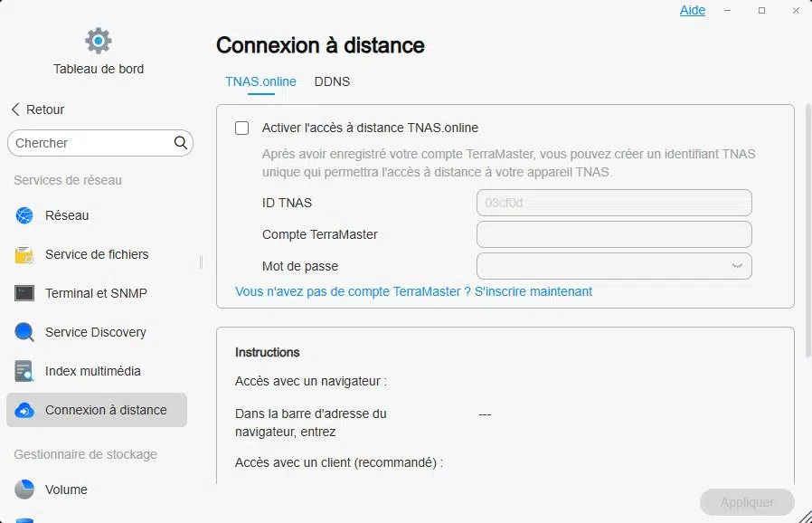
Task: Go back with the Retour chevron
Action: tap(15, 109)
